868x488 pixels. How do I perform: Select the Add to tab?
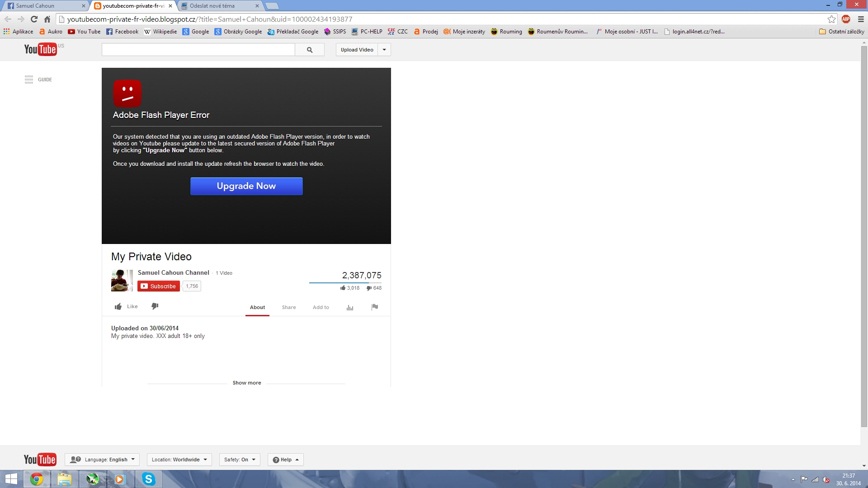click(x=321, y=307)
